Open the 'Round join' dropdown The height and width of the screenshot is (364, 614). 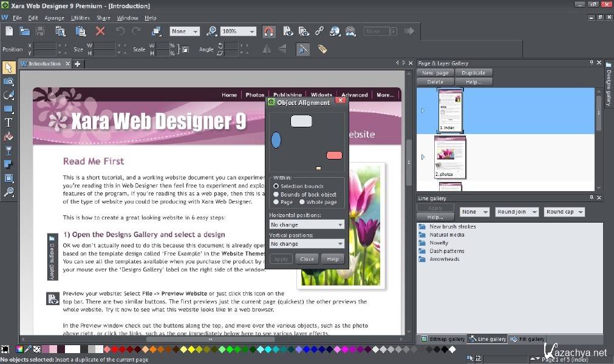tap(517, 212)
